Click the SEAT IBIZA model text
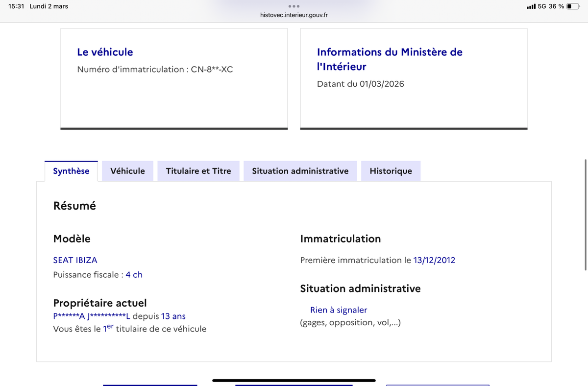588x386 pixels. [x=75, y=260]
